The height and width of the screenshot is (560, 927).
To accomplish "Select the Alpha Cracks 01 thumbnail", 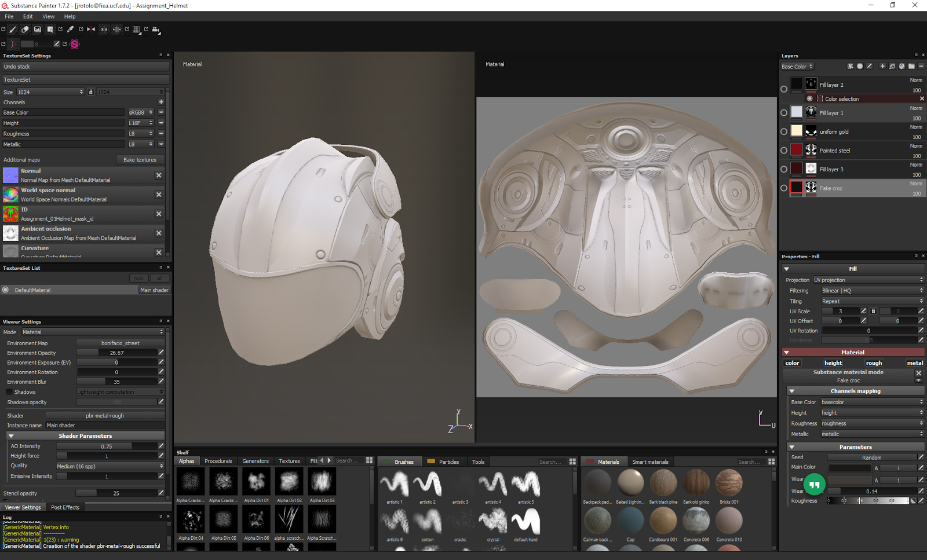I will 191,482.
